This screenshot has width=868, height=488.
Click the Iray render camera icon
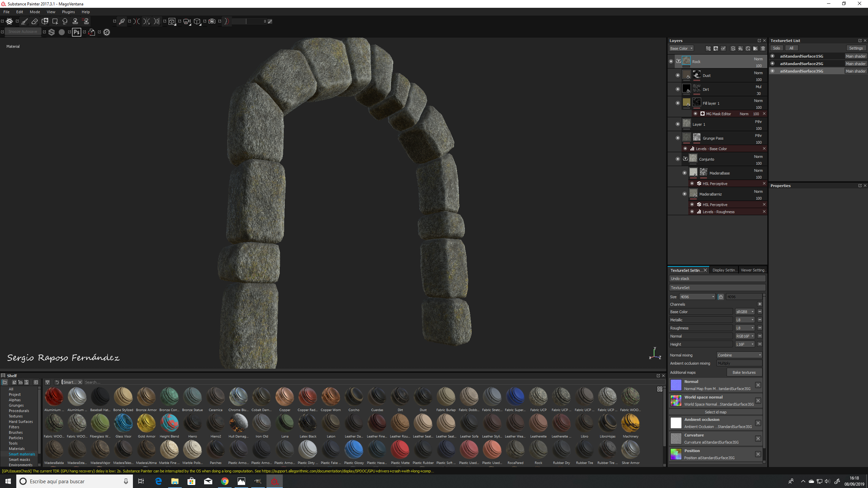212,21
